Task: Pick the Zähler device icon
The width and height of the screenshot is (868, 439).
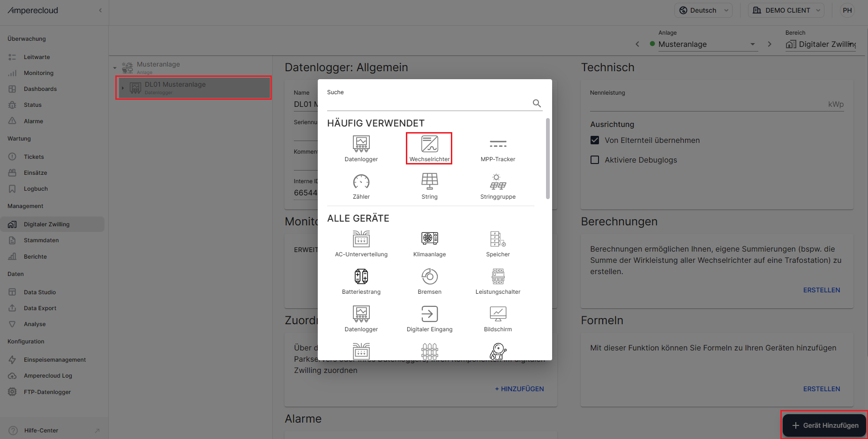Action: pyautogui.click(x=361, y=182)
